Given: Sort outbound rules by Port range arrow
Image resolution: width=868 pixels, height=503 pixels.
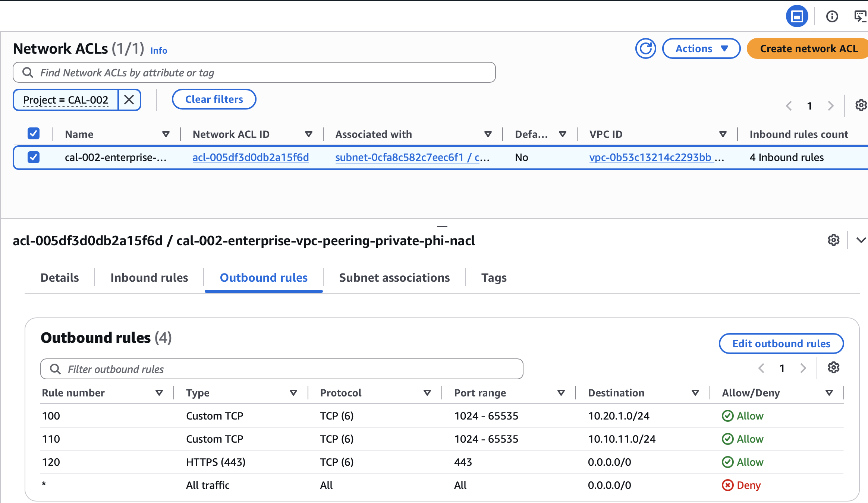Looking at the screenshot, I should pyautogui.click(x=561, y=393).
